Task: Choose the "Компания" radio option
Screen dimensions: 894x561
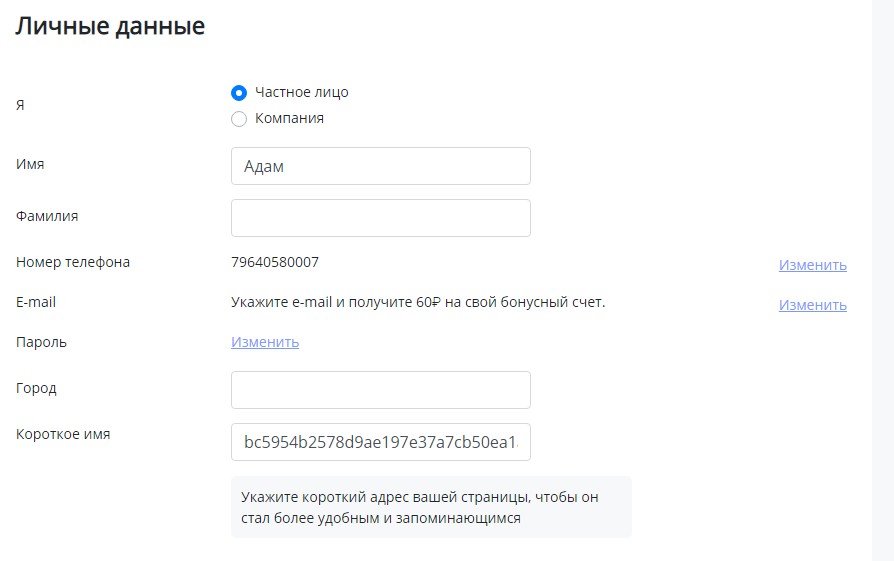Action: tap(239, 119)
